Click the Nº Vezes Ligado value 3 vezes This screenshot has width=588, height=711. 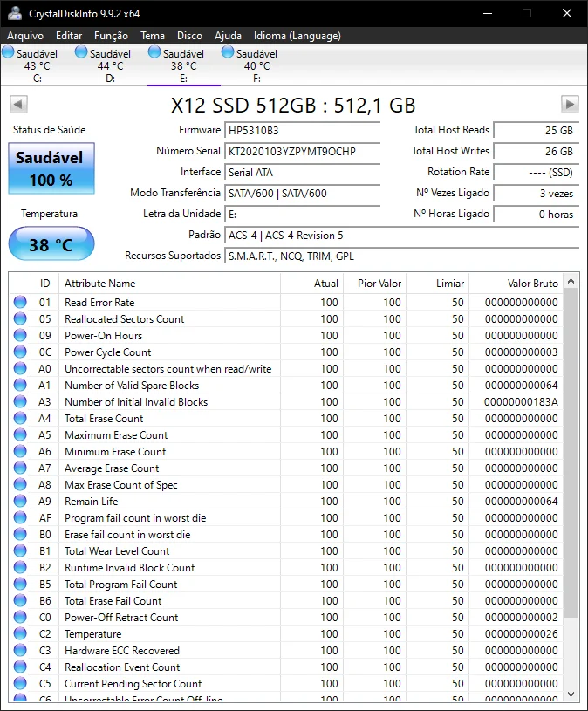coord(537,193)
